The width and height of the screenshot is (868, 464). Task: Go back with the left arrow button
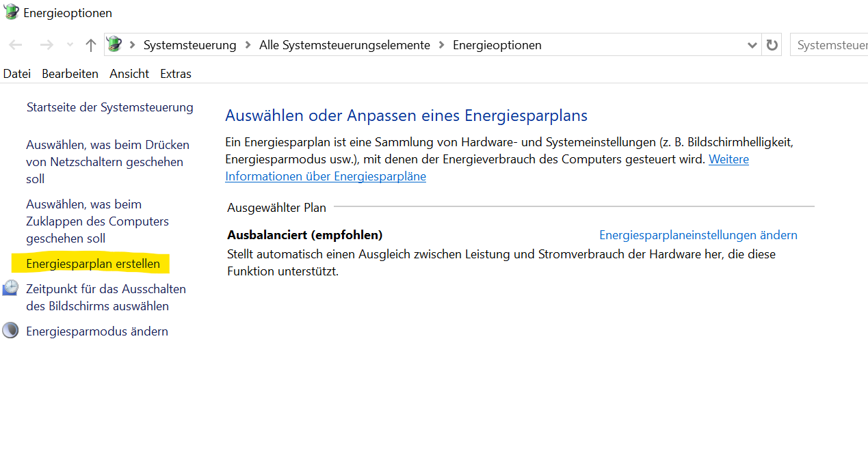click(x=15, y=45)
